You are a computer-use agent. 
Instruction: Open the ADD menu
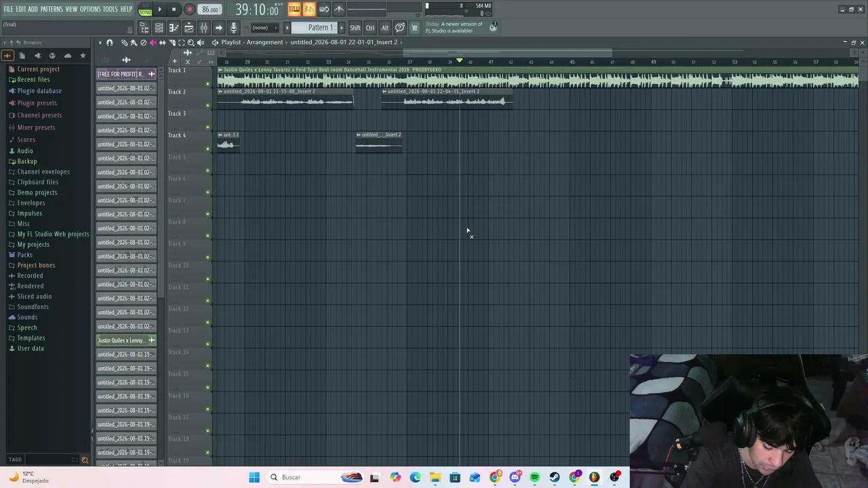33,9
